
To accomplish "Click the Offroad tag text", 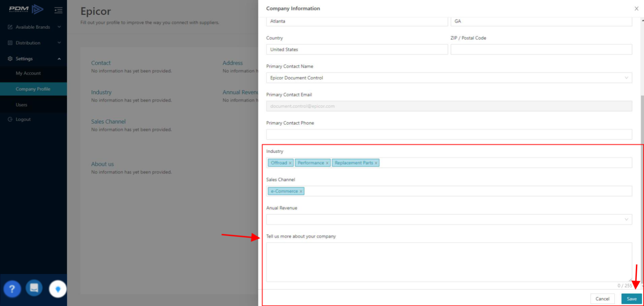I will coord(279,163).
